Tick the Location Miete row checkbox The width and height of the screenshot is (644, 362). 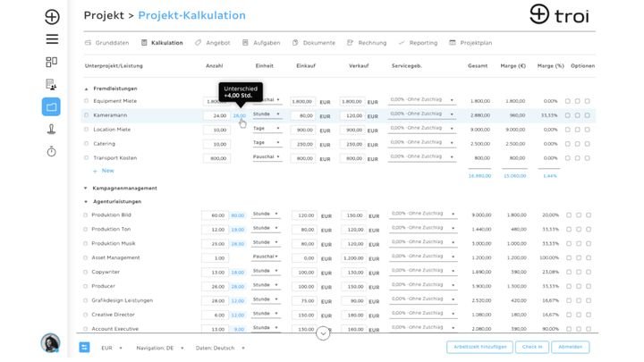tap(86, 130)
